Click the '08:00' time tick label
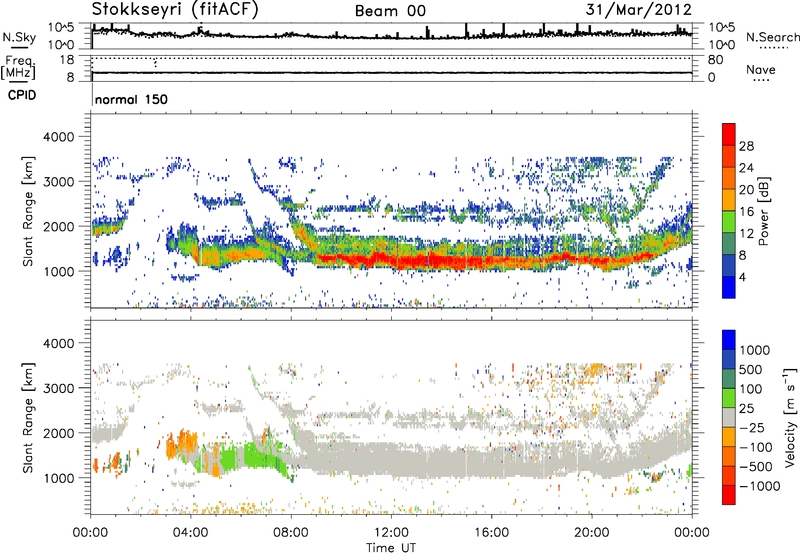 click(291, 533)
